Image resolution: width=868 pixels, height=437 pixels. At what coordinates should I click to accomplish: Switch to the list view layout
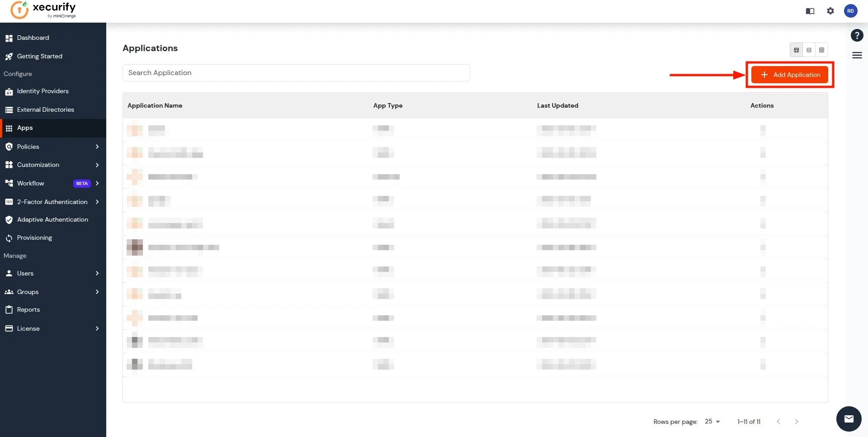[x=809, y=50]
